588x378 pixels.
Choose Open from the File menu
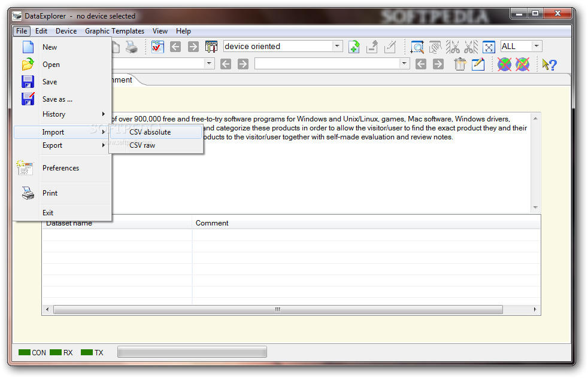click(62, 65)
